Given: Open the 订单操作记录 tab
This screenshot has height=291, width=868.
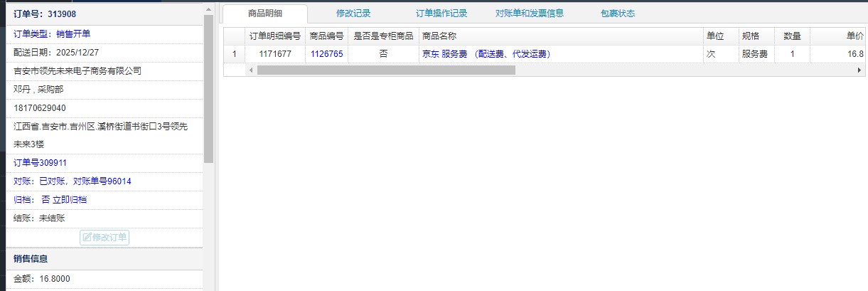Looking at the screenshot, I should click(x=441, y=14).
